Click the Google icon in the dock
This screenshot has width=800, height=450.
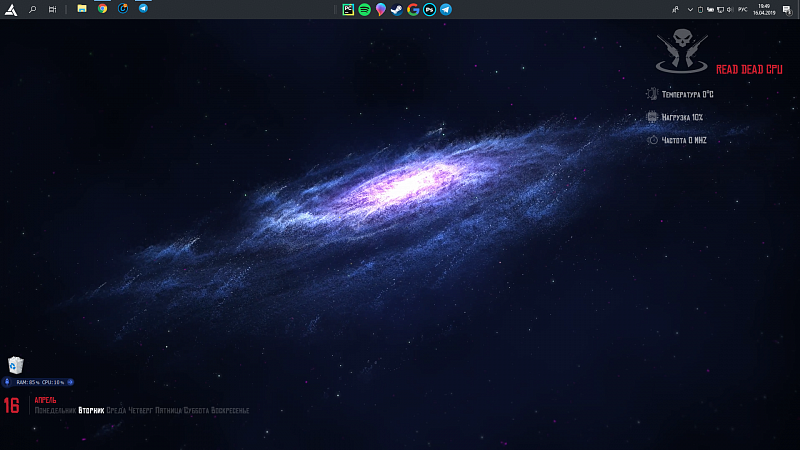coord(413,9)
